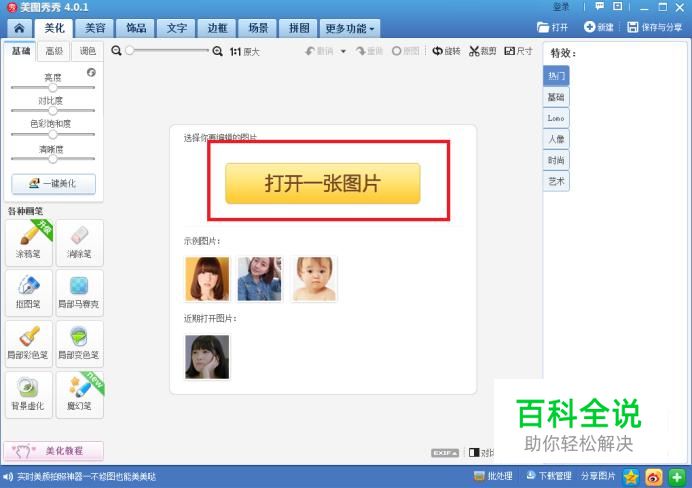Select the 调色 color sub-tab
The image size is (692, 488).
coord(87,51)
